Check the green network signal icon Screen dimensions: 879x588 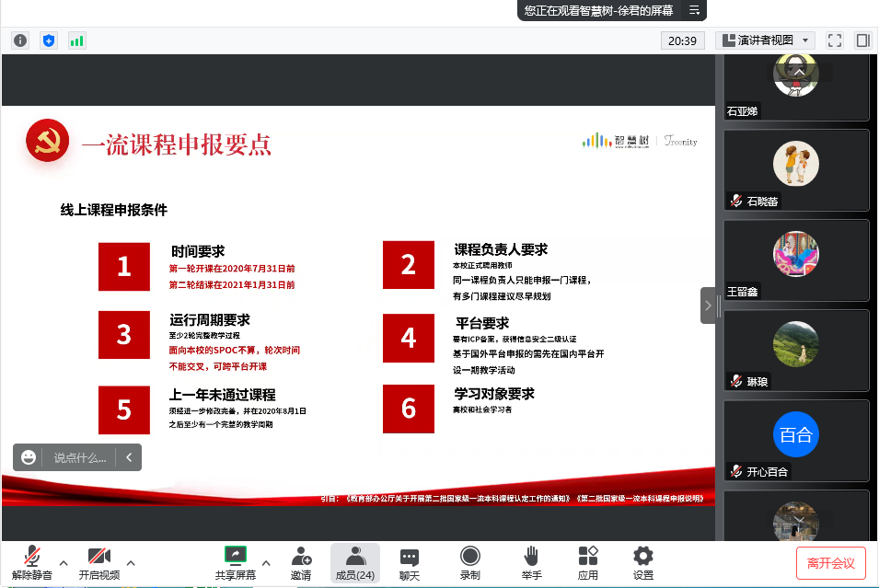point(76,40)
